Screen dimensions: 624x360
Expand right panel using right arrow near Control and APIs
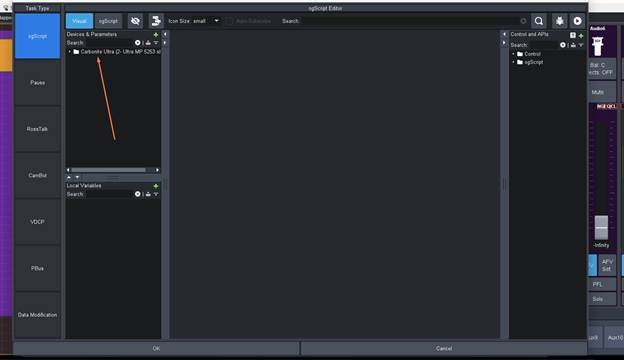click(504, 42)
